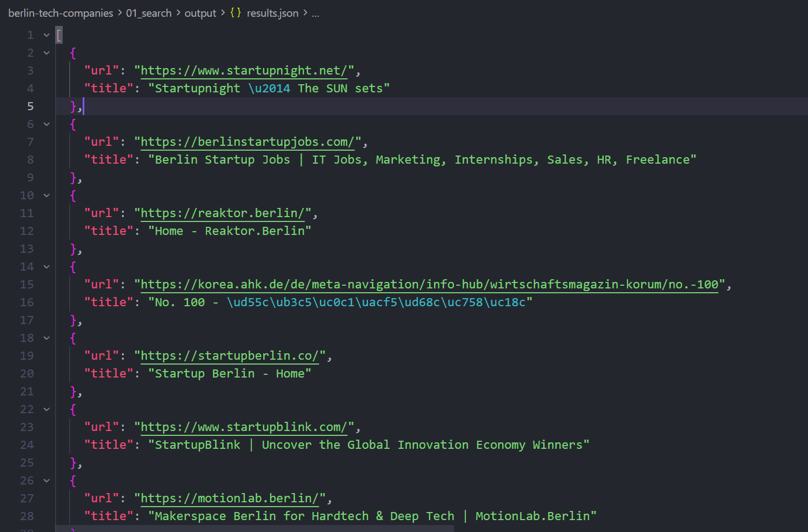Click the opening brace on line 22
Viewport: 808px width, 532px height.
click(x=73, y=409)
